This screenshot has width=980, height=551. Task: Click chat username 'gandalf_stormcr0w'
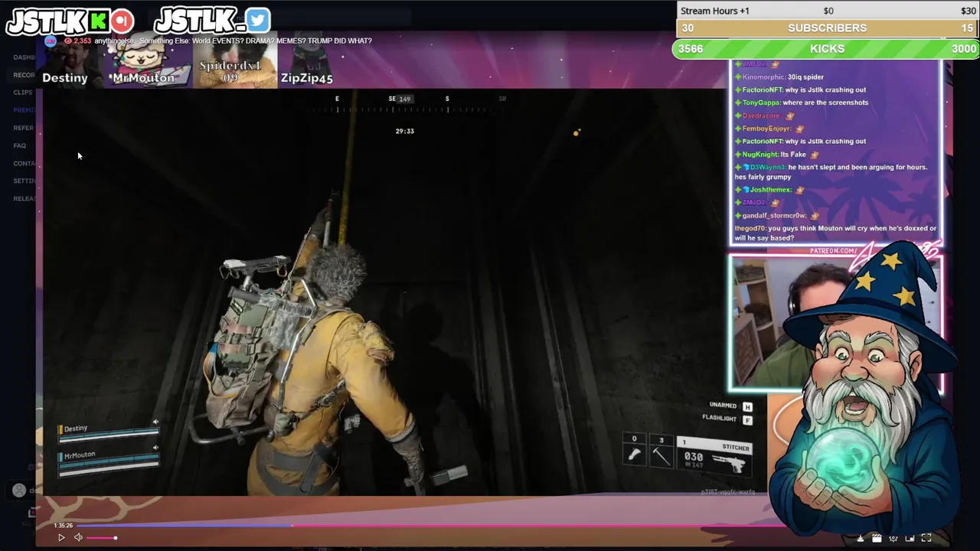[774, 215]
